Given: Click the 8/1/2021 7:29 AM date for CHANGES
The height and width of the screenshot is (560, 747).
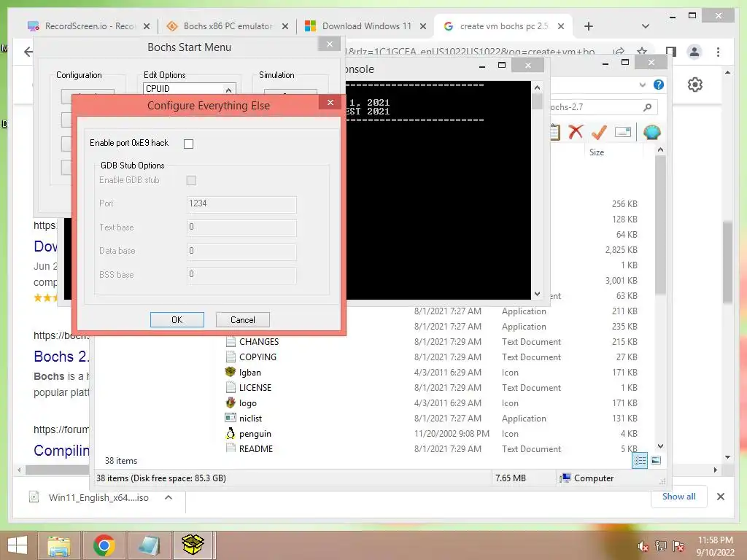Looking at the screenshot, I should [x=447, y=342].
